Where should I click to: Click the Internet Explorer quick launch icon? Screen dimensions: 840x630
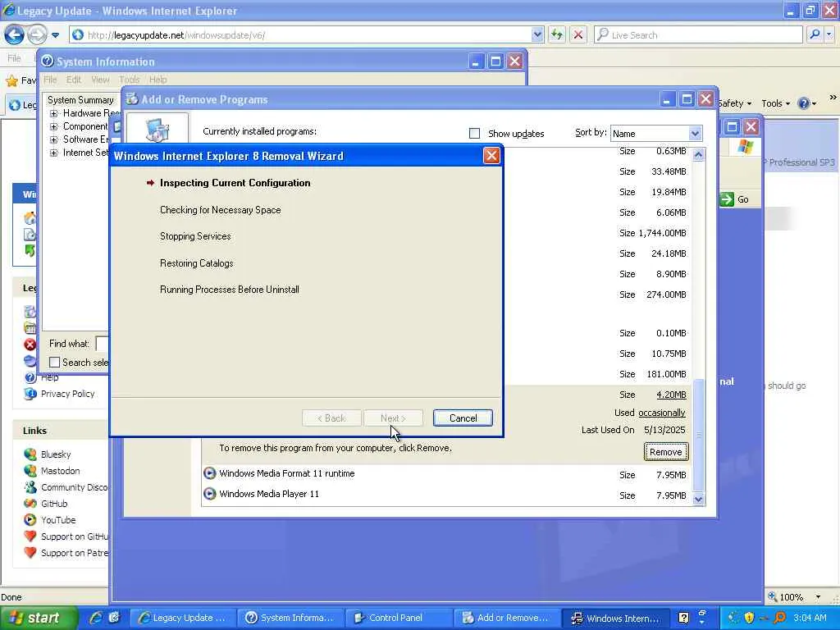[96, 618]
